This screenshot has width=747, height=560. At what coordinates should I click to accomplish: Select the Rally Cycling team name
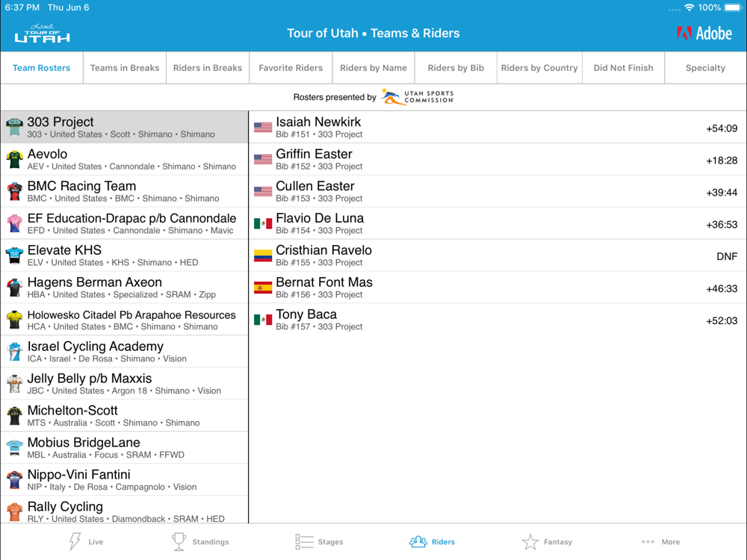point(65,506)
